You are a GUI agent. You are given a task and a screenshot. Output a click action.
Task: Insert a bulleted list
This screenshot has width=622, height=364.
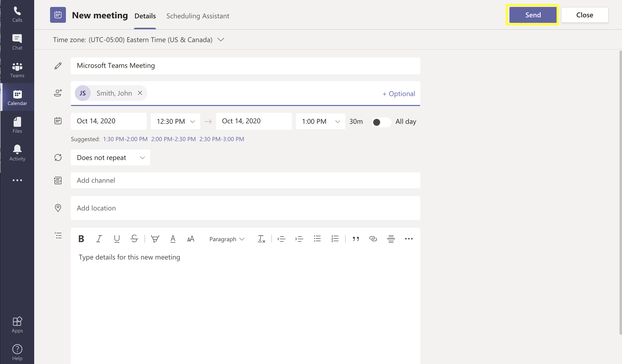[317, 239]
